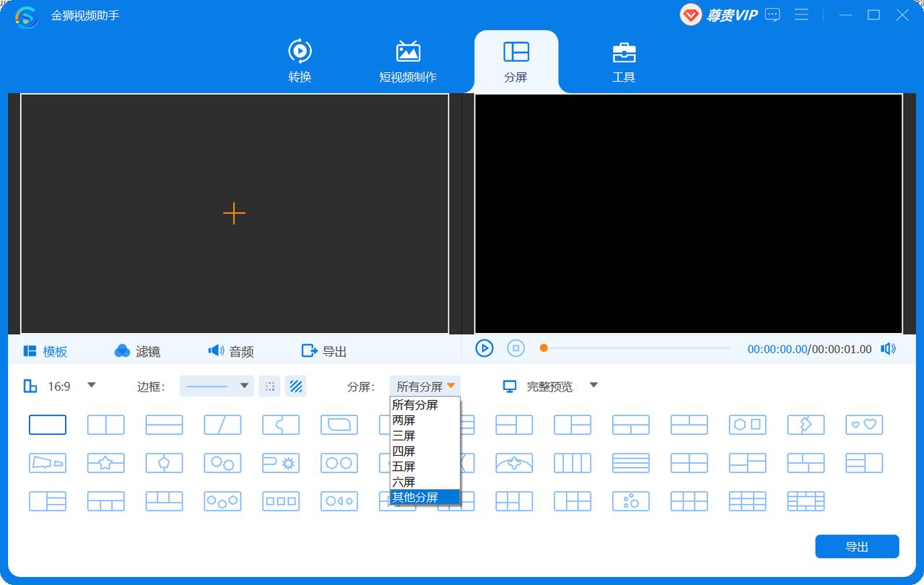Open the 音频 audio panel
The width and height of the screenshot is (924, 585).
coord(231,351)
